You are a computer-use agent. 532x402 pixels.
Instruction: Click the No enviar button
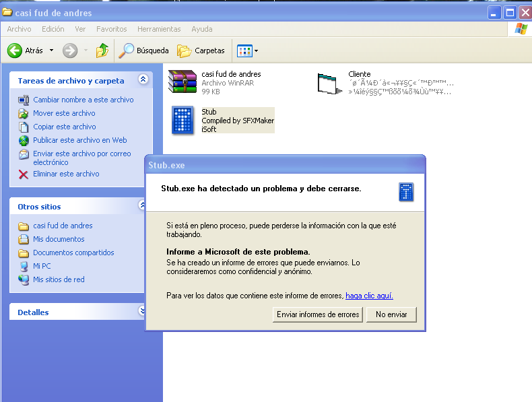tap(391, 314)
